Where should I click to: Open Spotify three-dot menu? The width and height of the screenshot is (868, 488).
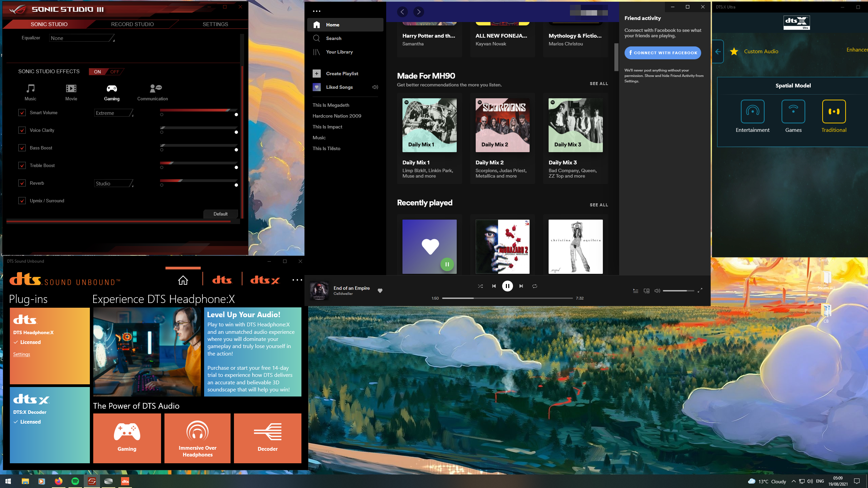(317, 11)
